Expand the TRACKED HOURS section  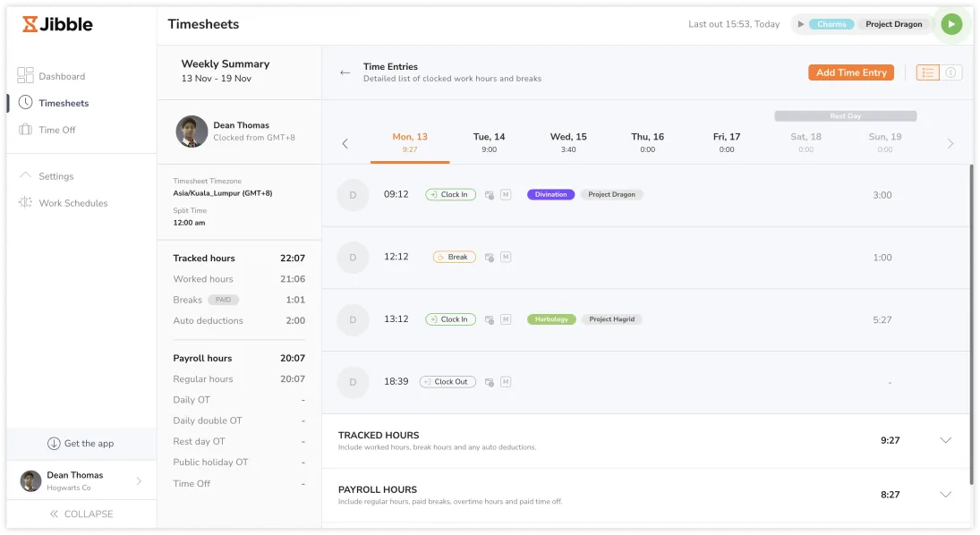945,440
